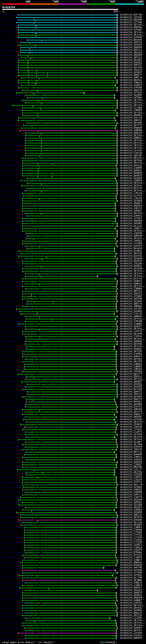Select hit label UniRef100_C2IQ51
The width and height of the screenshot is (146, 644).
[x=131, y=618]
